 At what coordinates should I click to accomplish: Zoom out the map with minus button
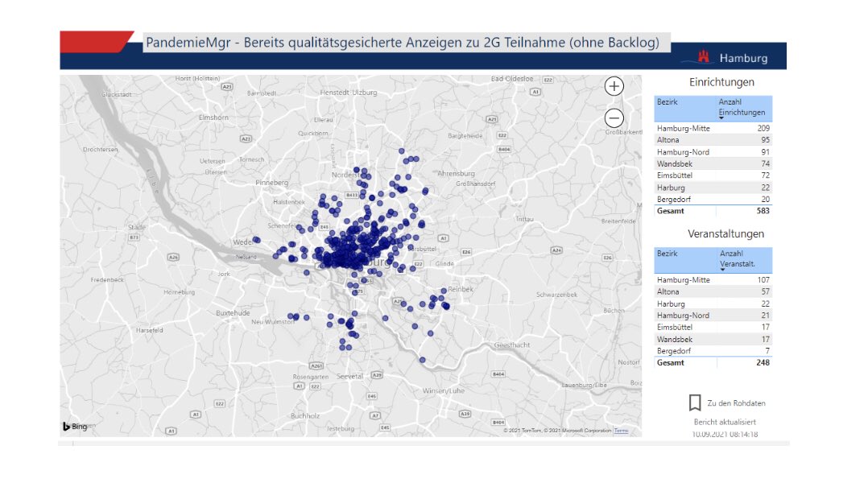pyautogui.click(x=614, y=118)
